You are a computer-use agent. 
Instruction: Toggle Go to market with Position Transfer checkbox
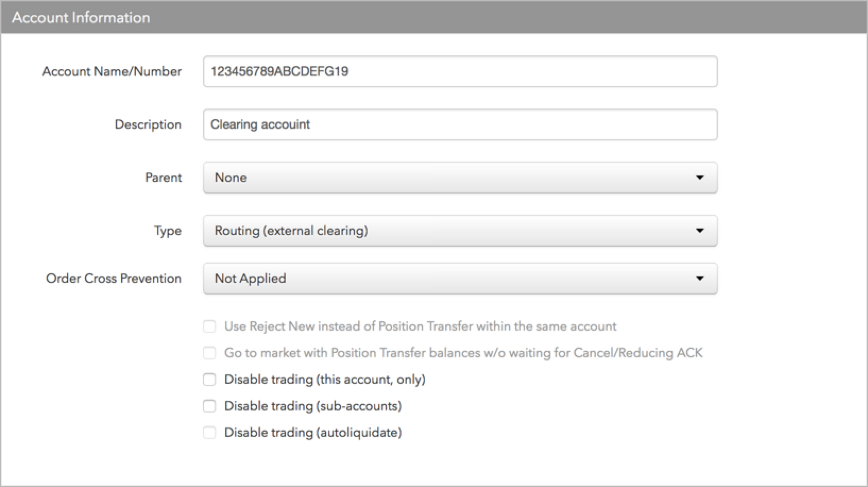pyautogui.click(x=209, y=353)
